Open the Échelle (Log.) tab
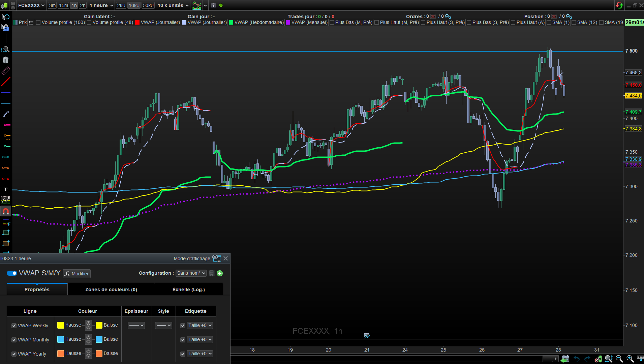Screen dimensions: 644x364 tap(189, 290)
